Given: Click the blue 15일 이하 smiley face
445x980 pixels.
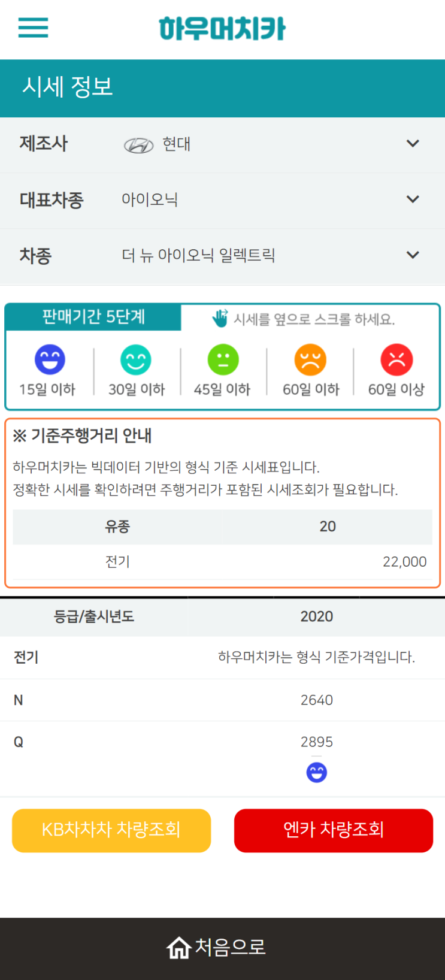Looking at the screenshot, I should click(x=50, y=359).
